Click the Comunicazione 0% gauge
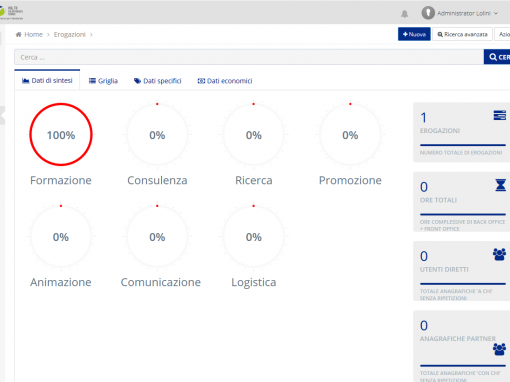The image size is (510, 382). [x=157, y=237]
